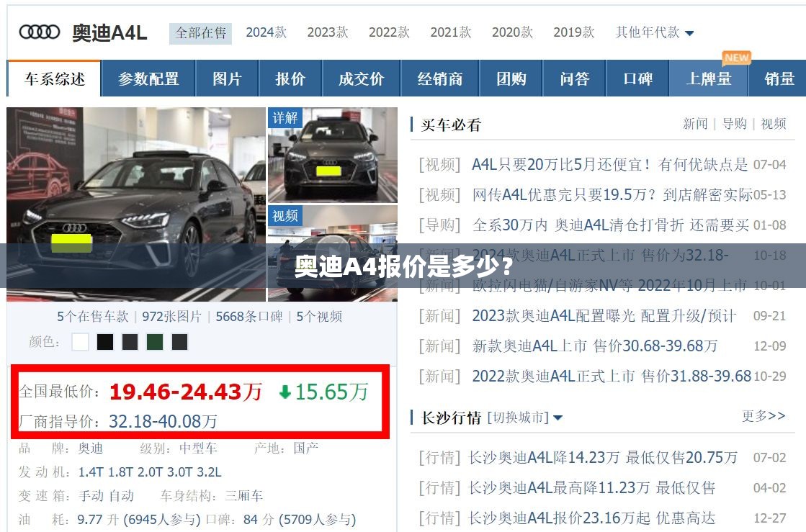Pick the white color swatch
This screenshot has width=806, height=532.
[x=80, y=342]
